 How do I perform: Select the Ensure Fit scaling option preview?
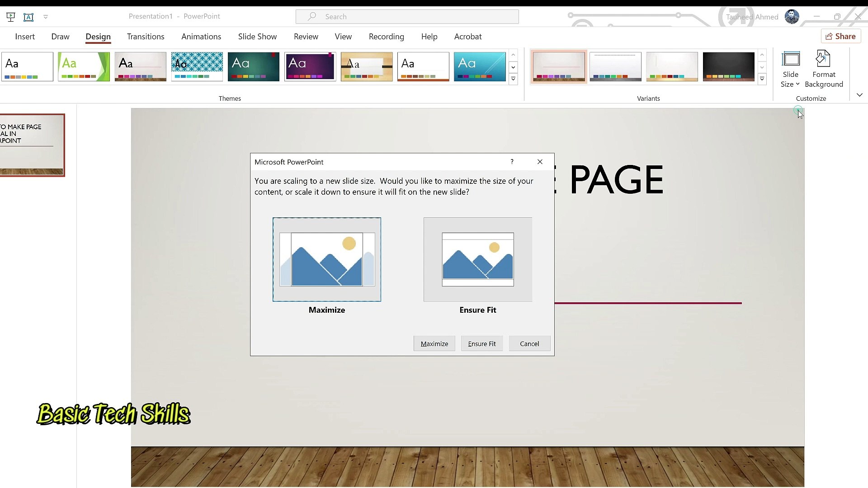[477, 259]
